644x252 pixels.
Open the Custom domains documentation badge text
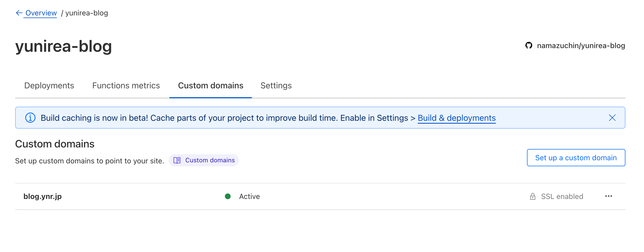point(210,160)
